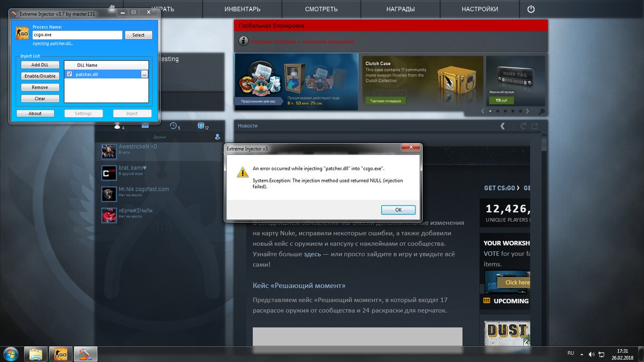
Task: Click the Clear button in Inject List
Action: (40, 99)
